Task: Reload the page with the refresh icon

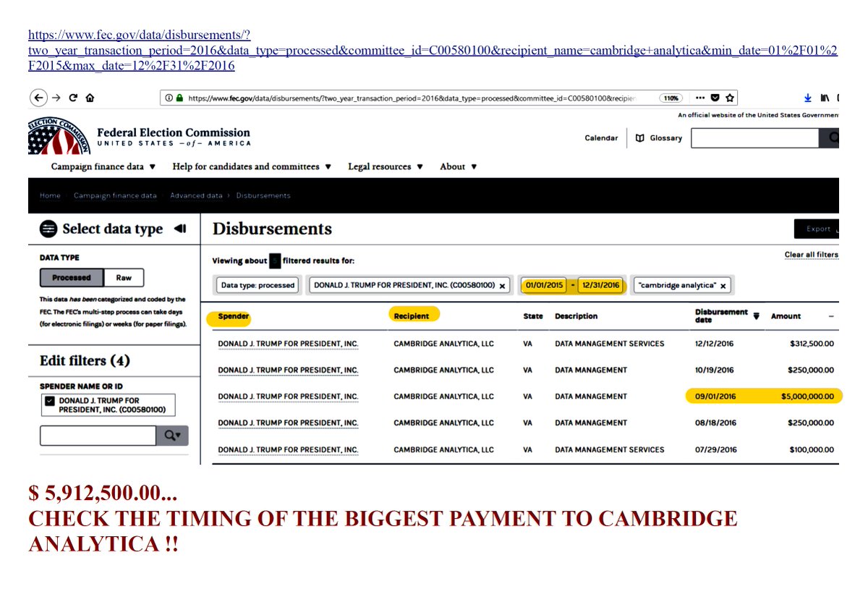Action: (73, 98)
